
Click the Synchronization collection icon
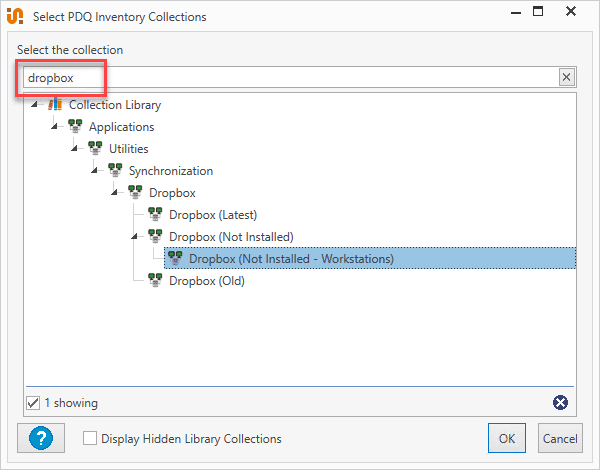point(115,170)
